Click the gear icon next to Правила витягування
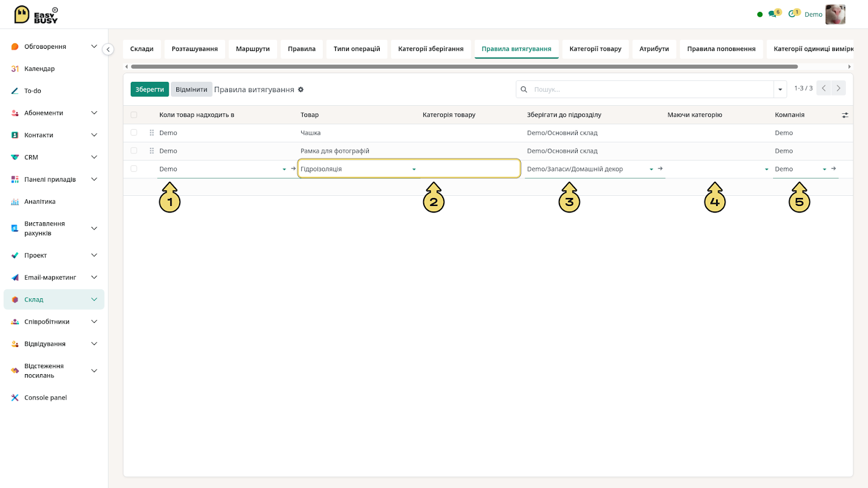Viewport: 868px width, 488px height. (x=301, y=89)
